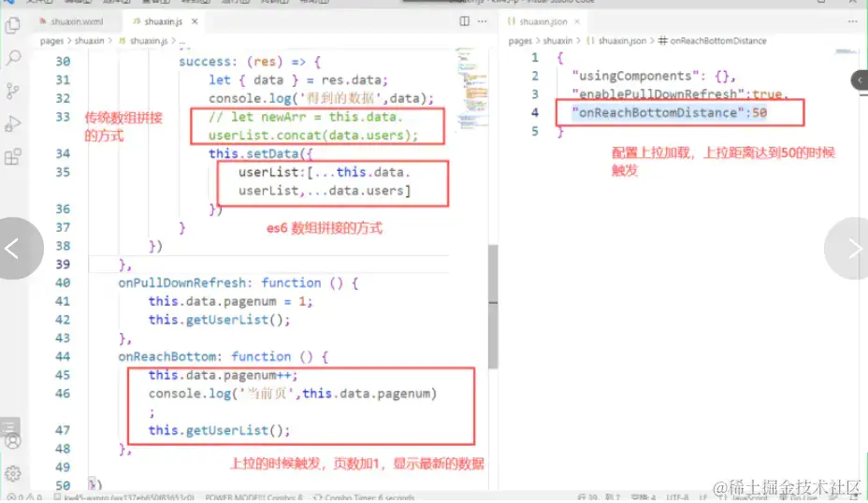Click '"enablePullDownRefresh":true' in shuaxin.json
The image size is (868, 503).
tap(677, 94)
